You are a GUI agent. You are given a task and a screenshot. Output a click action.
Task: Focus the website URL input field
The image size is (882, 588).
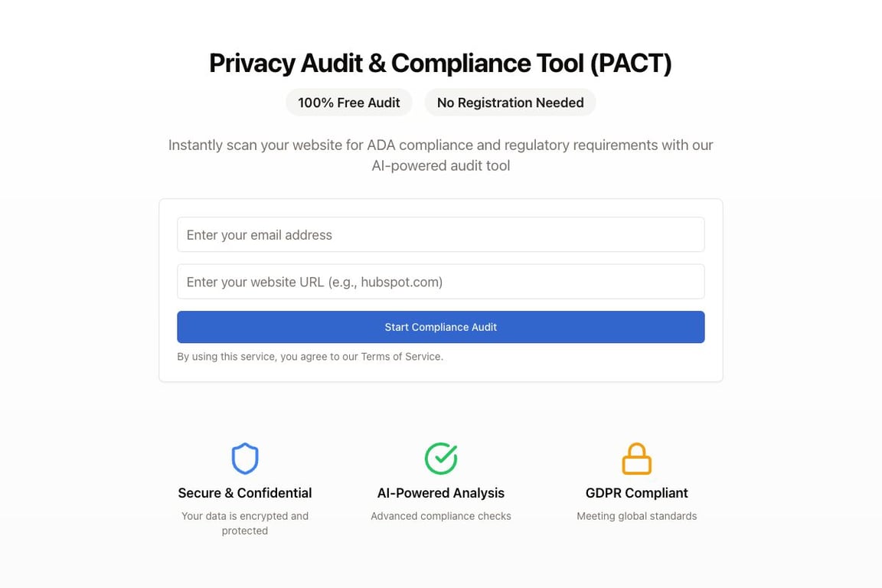[440, 282]
